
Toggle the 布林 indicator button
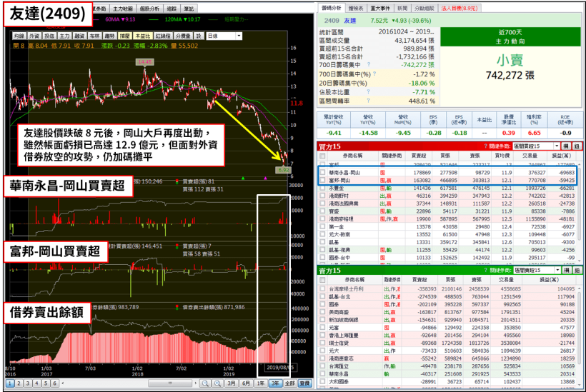pos(94,36)
